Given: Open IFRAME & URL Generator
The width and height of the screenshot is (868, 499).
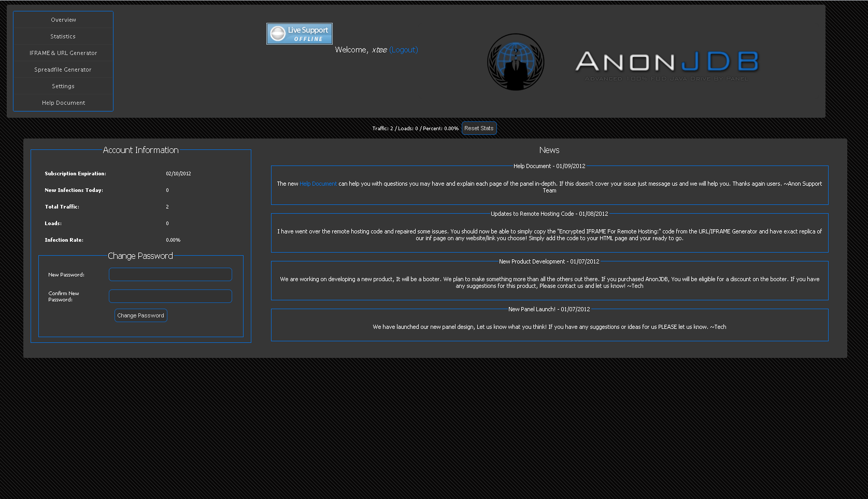Looking at the screenshot, I should (63, 53).
